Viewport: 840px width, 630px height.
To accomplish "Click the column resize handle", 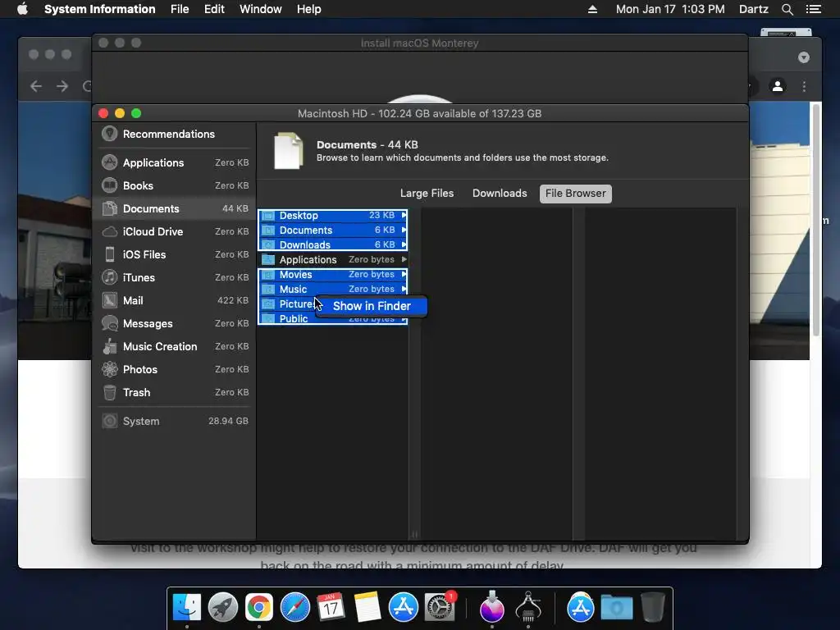I will 414,534.
